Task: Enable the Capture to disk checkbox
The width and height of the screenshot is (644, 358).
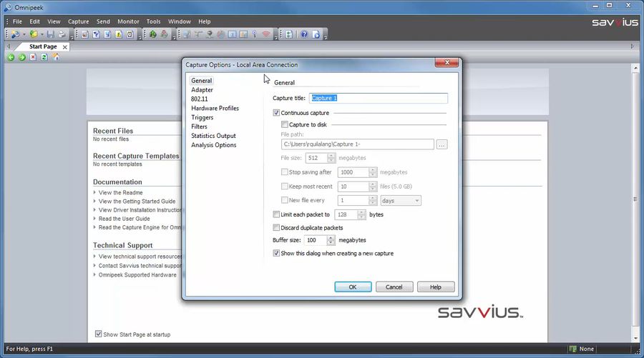Action: (284, 124)
